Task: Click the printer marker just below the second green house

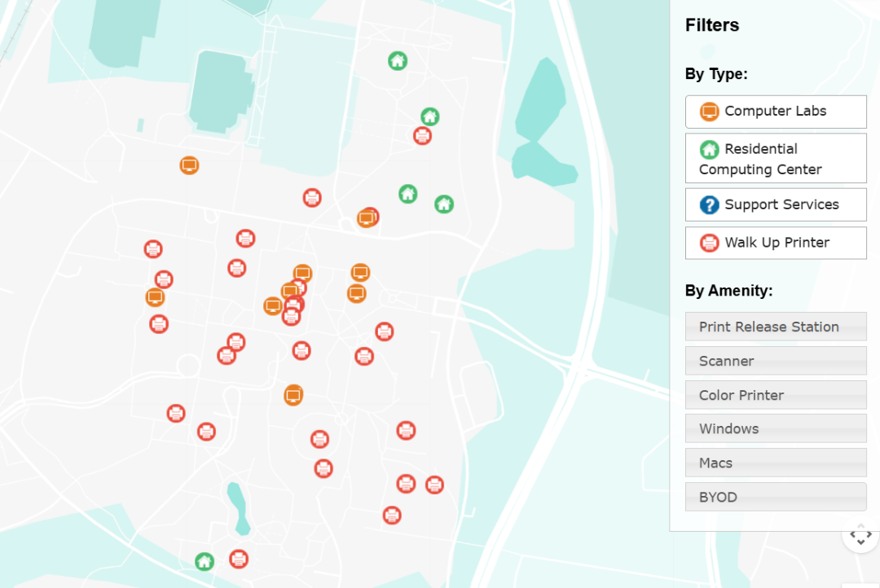Action: (422, 136)
